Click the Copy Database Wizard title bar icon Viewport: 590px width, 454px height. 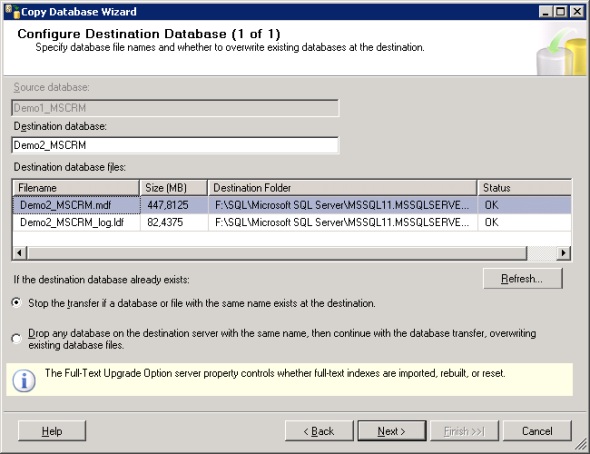(12, 12)
